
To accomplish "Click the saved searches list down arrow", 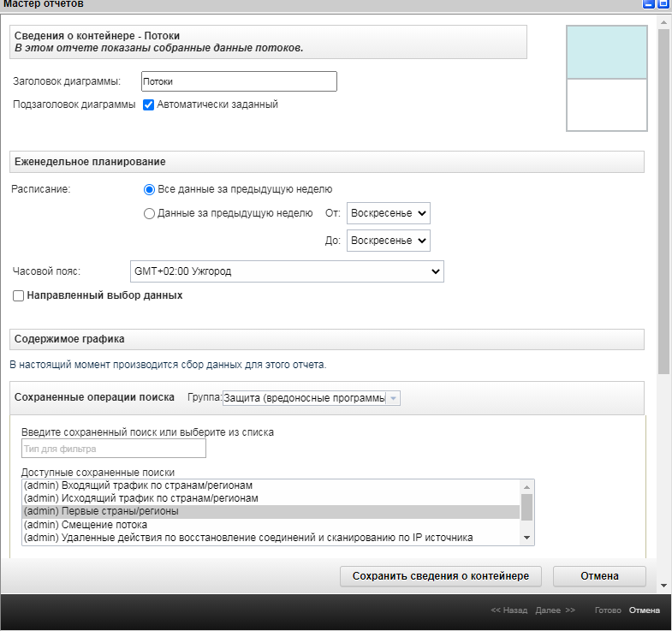I will coord(526,538).
